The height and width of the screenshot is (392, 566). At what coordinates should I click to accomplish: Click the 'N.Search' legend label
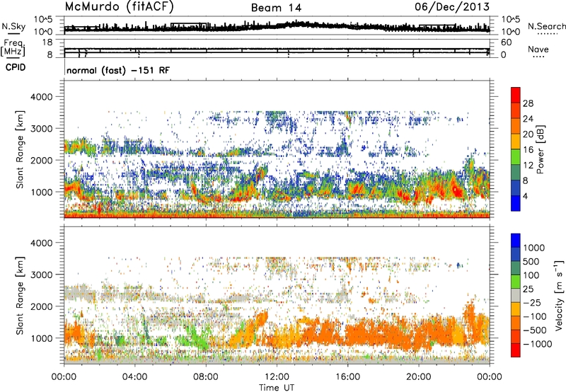coord(546,26)
